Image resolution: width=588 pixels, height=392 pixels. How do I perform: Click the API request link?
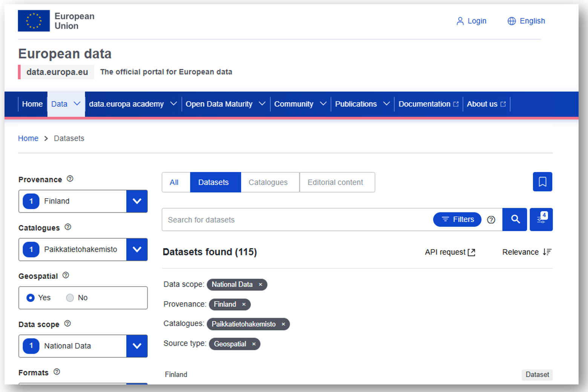point(450,252)
